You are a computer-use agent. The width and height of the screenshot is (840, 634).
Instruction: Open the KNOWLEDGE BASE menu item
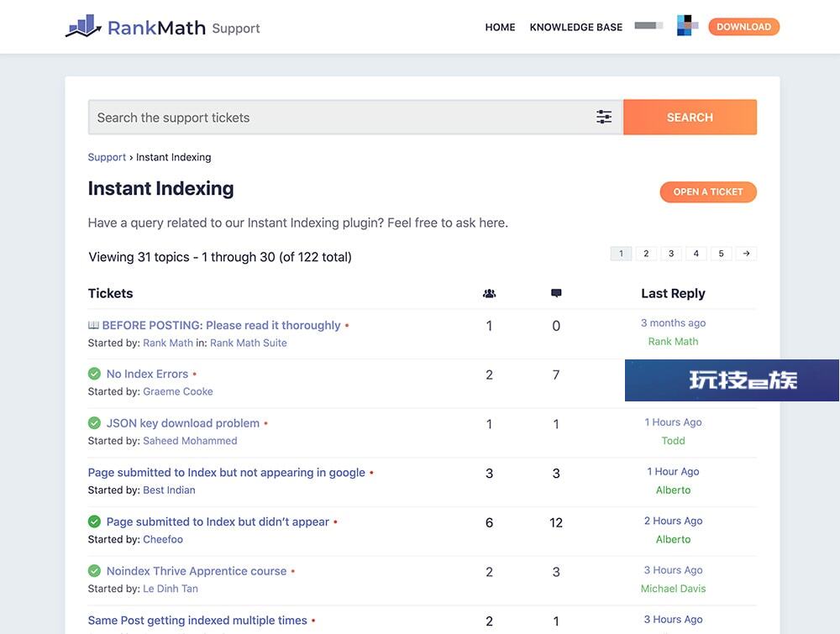pos(576,27)
